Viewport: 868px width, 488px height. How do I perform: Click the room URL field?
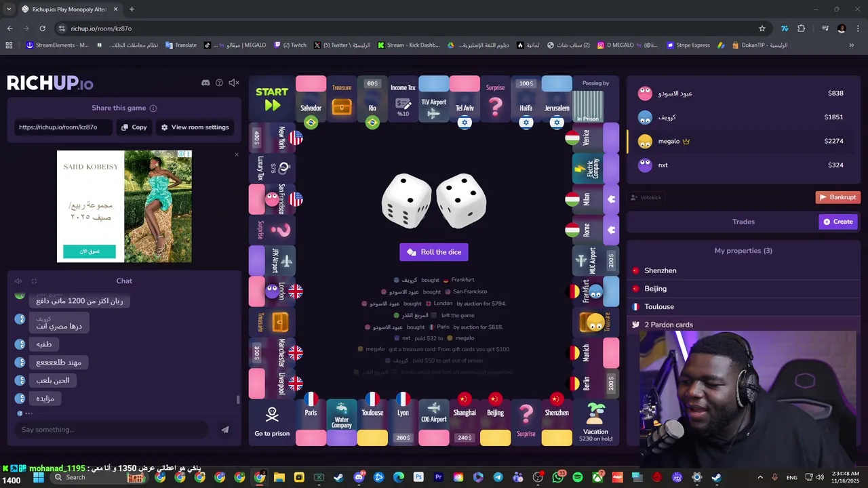pyautogui.click(x=62, y=127)
